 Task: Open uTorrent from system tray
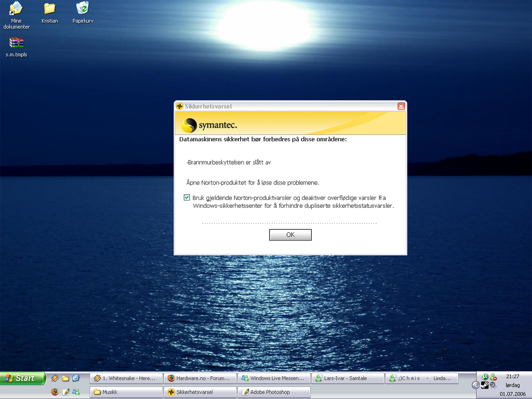pos(485,377)
